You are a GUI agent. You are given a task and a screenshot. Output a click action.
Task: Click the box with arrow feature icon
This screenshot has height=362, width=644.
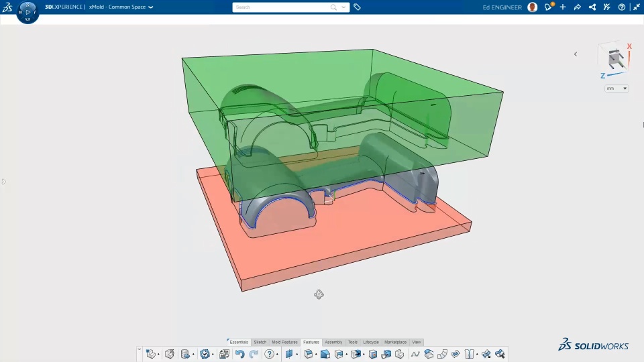click(356, 354)
